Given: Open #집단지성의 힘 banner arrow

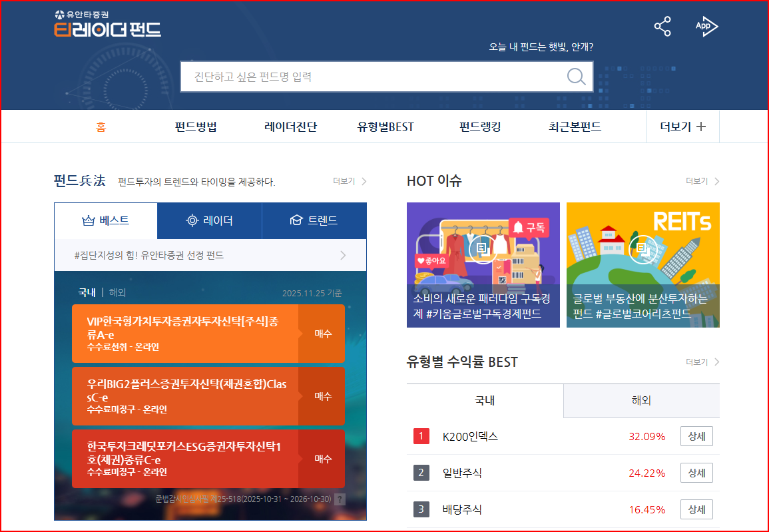Looking at the screenshot, I should [343, 256].
